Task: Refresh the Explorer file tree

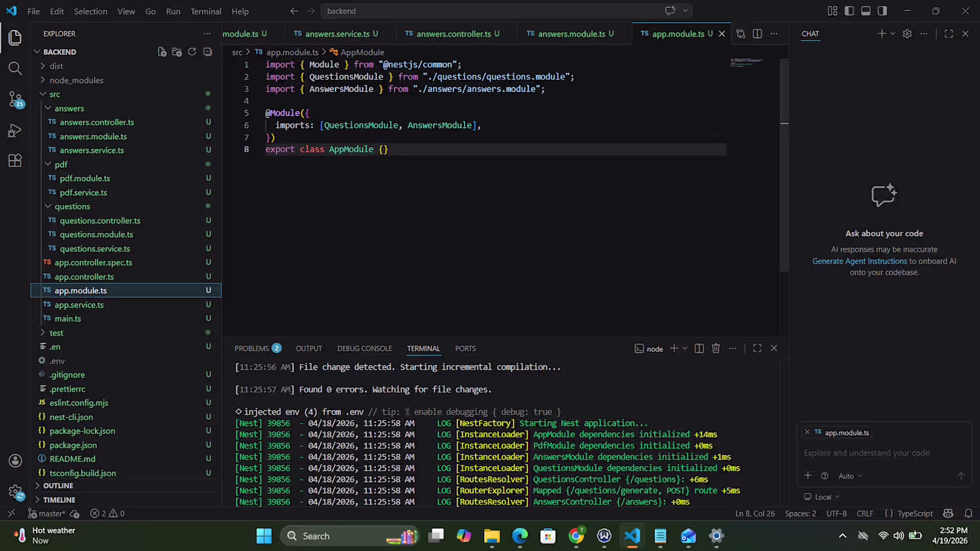Action: coord(192,52)
